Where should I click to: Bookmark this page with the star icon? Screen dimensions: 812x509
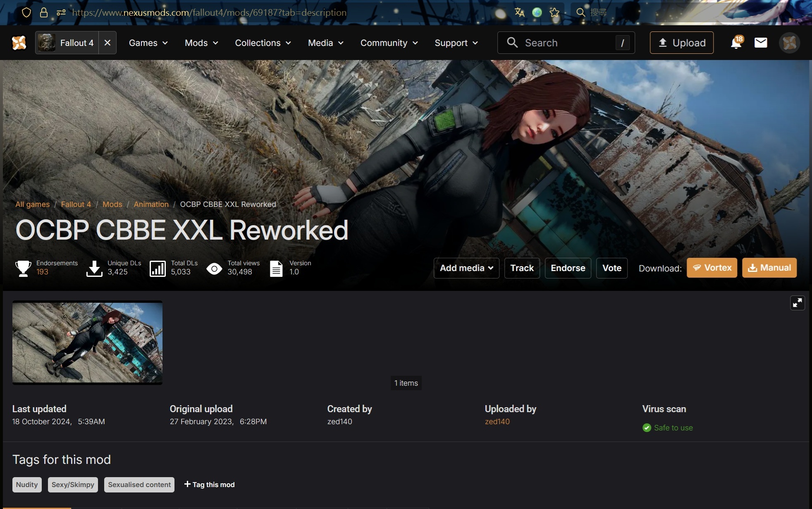pos(554,12)
